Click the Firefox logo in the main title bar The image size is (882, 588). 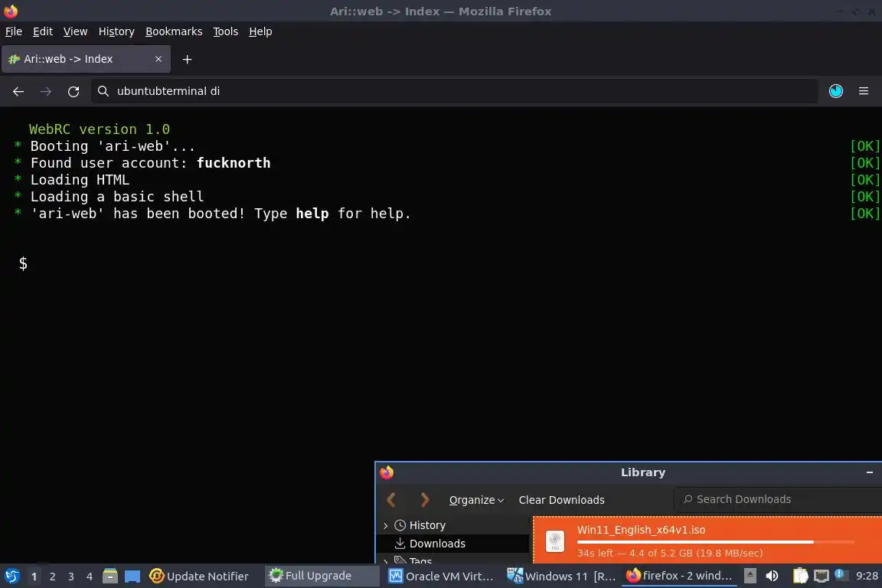[x=11, y=11]
